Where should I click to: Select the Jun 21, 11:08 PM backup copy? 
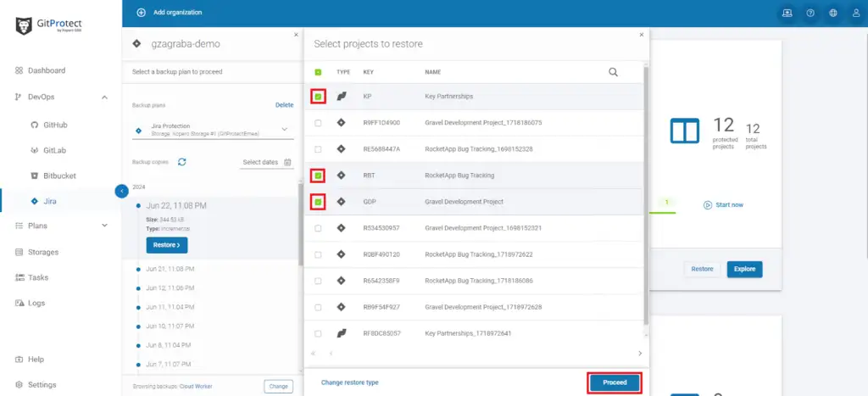click(x=170, y=269)
